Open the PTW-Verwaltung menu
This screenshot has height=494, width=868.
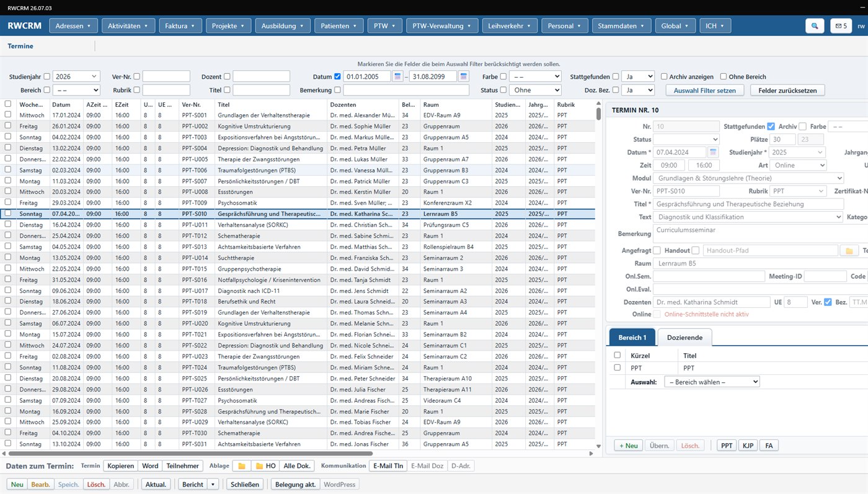point(442,26)
